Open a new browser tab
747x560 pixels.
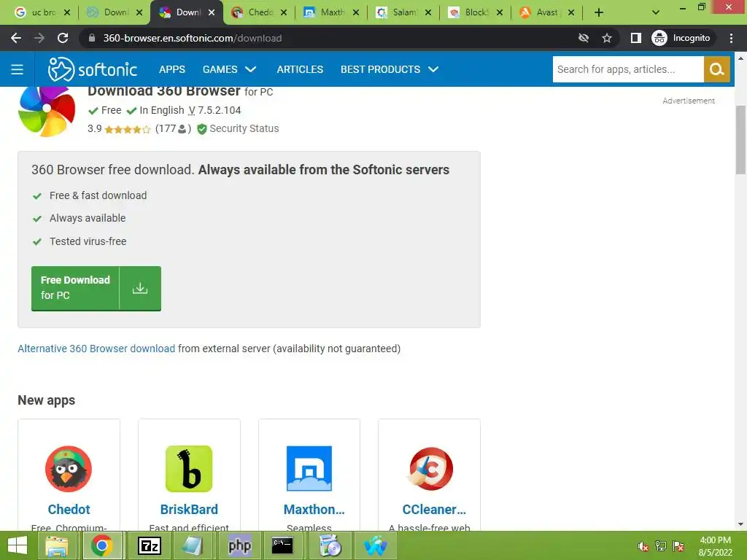[x=599, y=12]
